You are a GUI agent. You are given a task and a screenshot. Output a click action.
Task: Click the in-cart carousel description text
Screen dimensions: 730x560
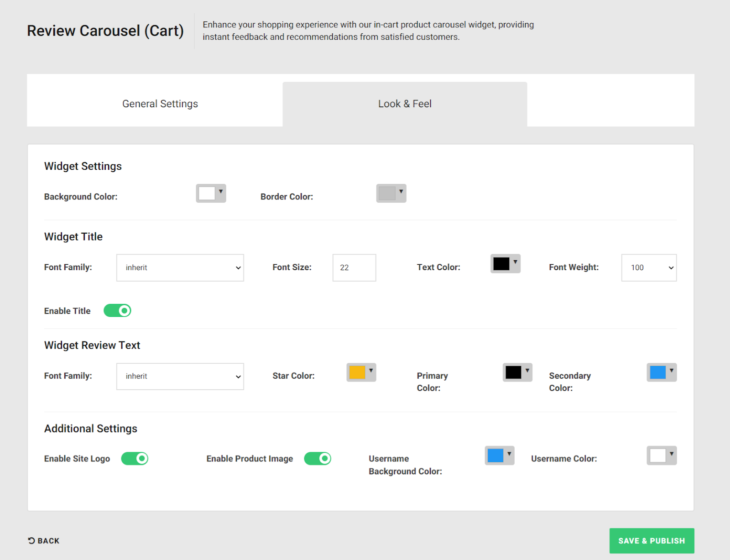(x=368, y=31)
